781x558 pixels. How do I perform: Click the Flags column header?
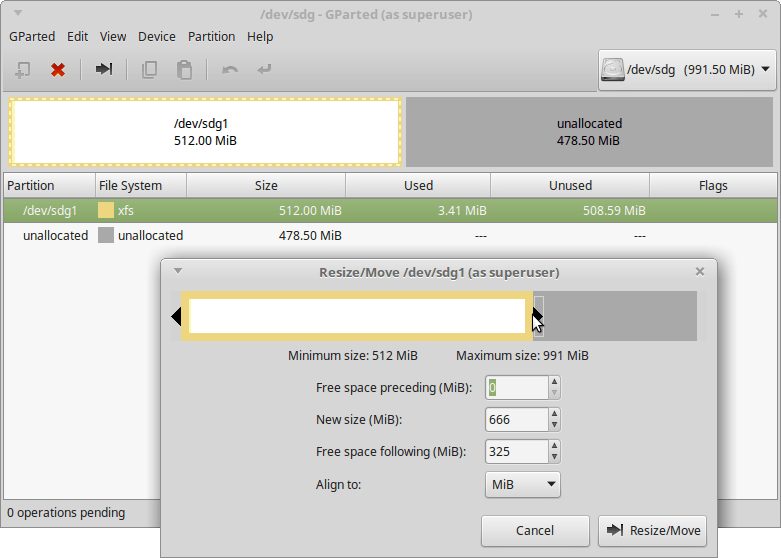click(713, 185)
